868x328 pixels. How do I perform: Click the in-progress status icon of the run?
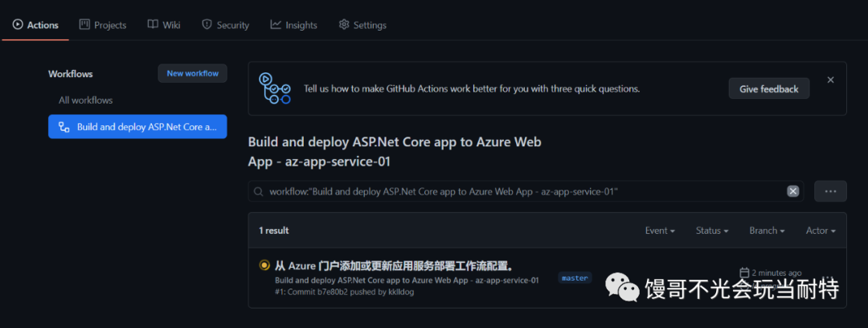click(264, 265)
